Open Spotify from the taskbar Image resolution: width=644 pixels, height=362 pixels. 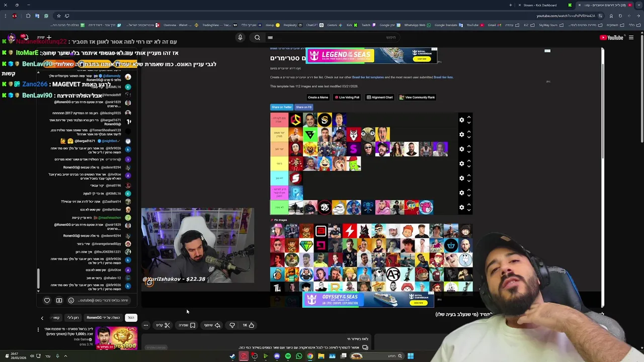pos(288,356)
